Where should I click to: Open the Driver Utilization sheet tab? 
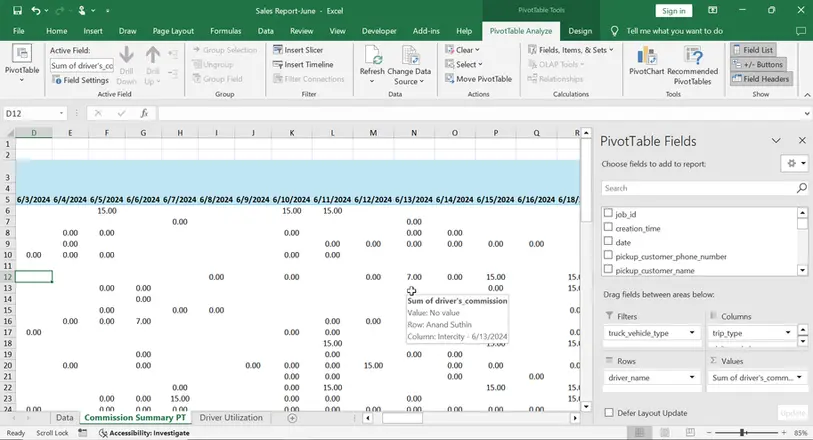pyautogui.click(x=230, y=418)
